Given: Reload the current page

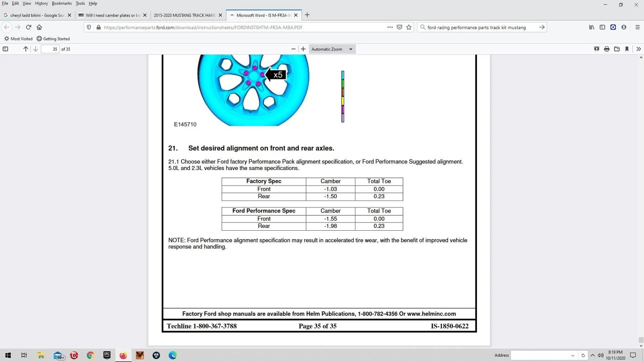Looking at the screenshot, I should tap(28, 27).
